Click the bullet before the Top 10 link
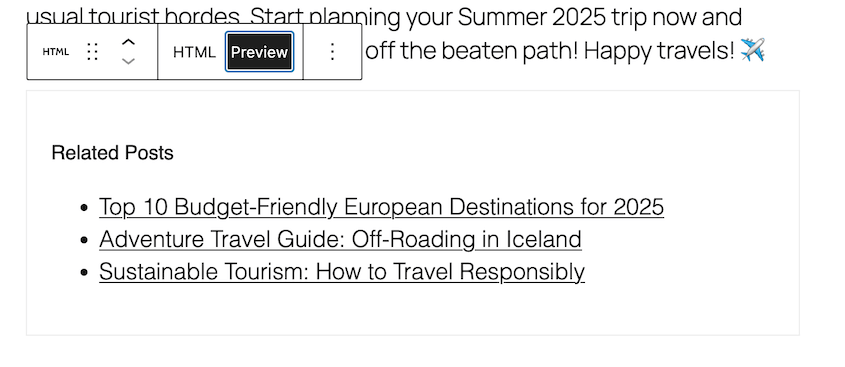Screen dimensions: 845x367 84,207
